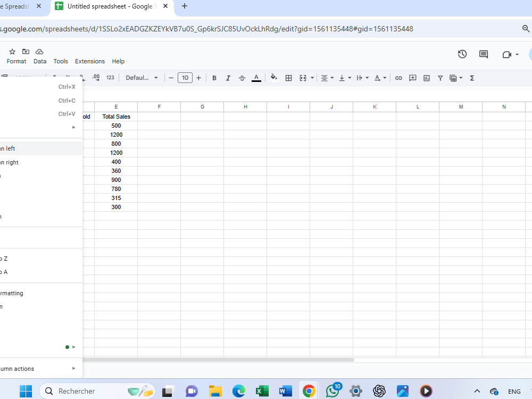Click the insert link icon

(x=398, y=78)
